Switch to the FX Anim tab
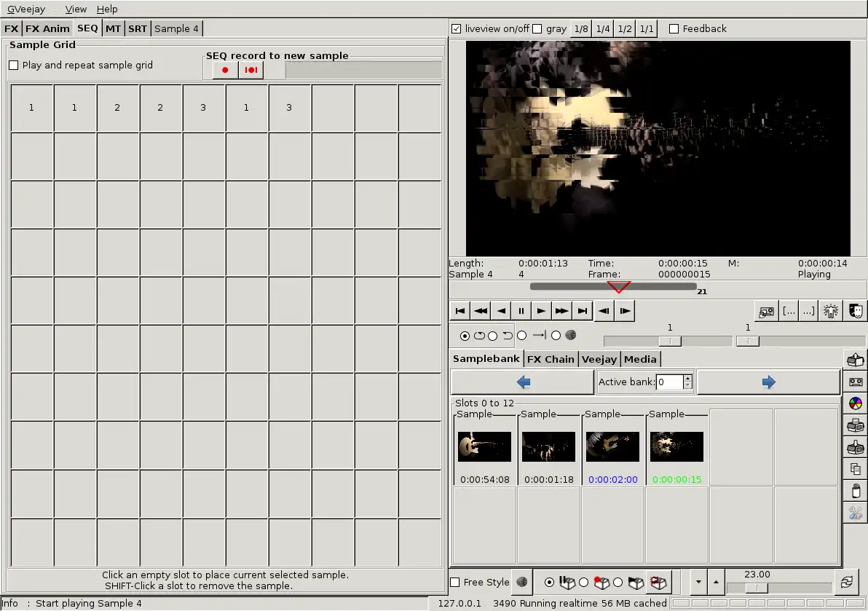Image resolution: width=868 pixels, height=611 pixels. [x=47, y=29]
